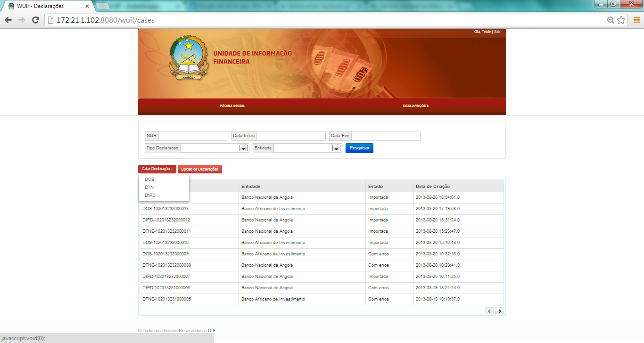Click the Sair logout link
This screenshot has width=644, height=343.
point(497,32)
